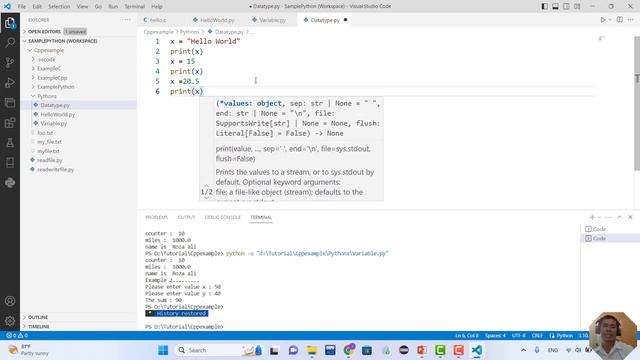Open the Testing flask view
The width and height of the screenshot is (640, 360).
(10, 142)
